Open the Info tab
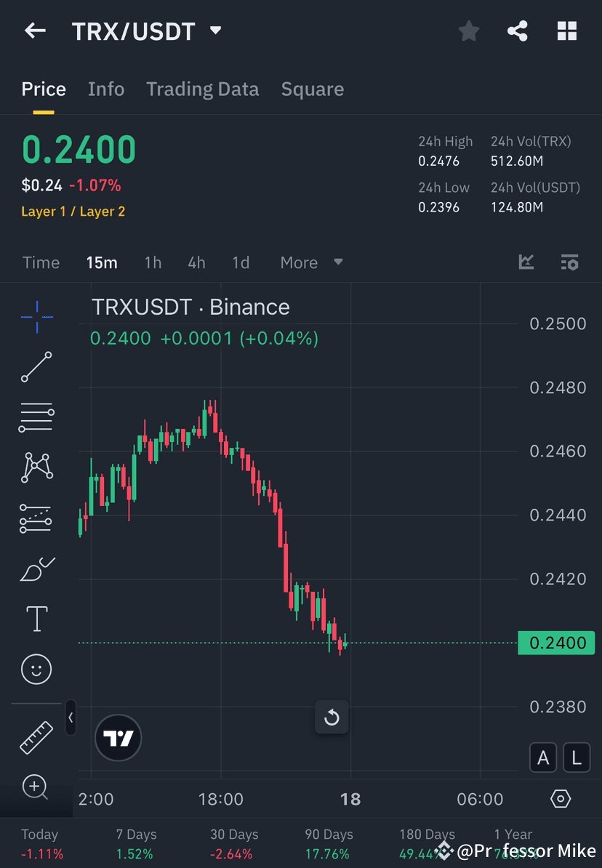Screen dimensions: 602x868 coord(106,89)
